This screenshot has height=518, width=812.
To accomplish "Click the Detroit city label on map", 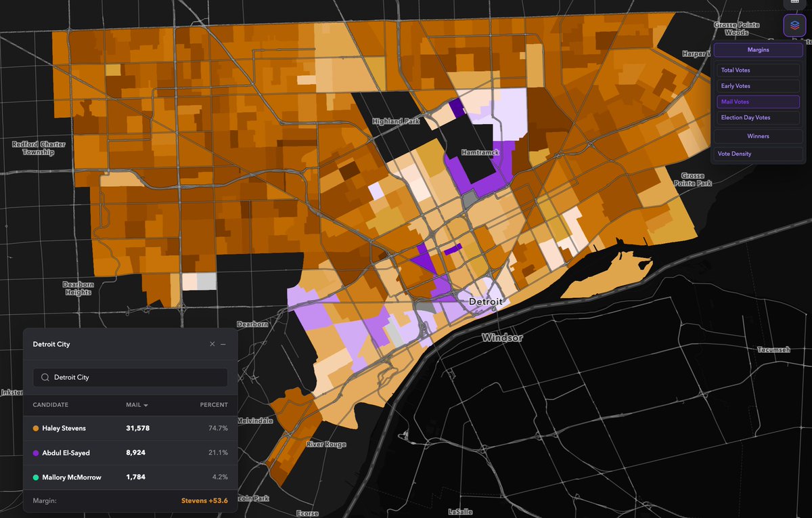I will (x=486, y=301).
